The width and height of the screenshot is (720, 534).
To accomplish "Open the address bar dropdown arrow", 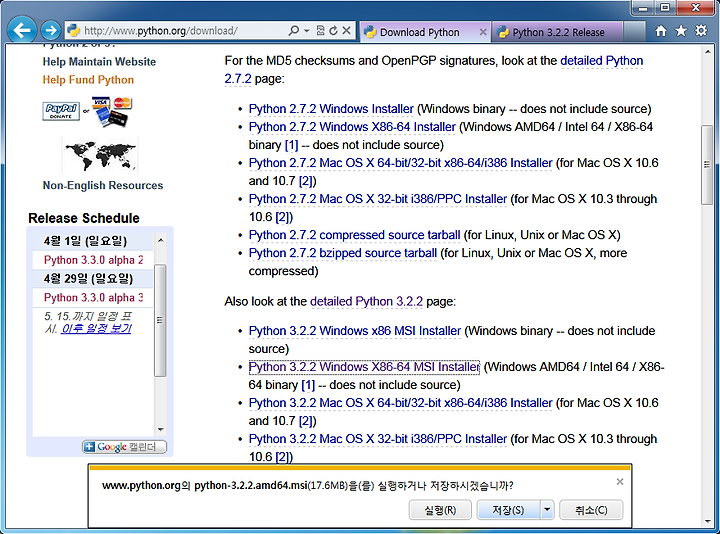I will (x=306, y=30).
